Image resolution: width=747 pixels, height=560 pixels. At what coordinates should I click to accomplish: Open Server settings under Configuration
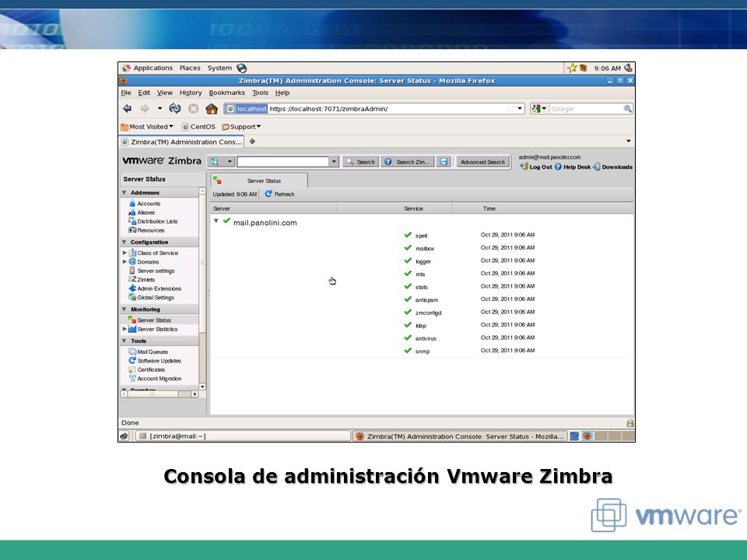click(x=156, y=271)
